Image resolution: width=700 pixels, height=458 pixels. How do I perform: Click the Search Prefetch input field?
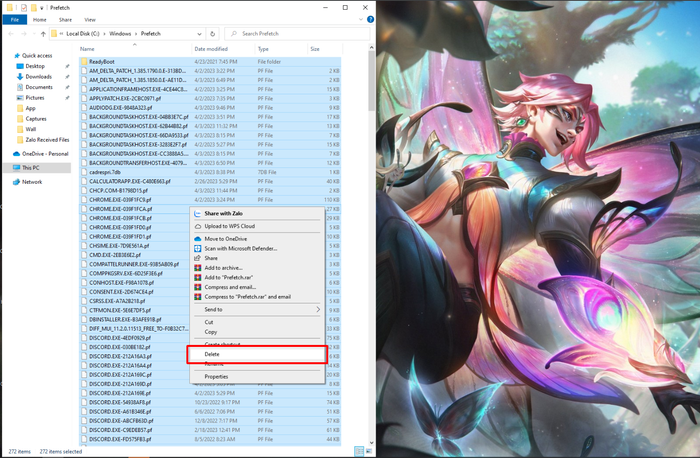point(298,34)
